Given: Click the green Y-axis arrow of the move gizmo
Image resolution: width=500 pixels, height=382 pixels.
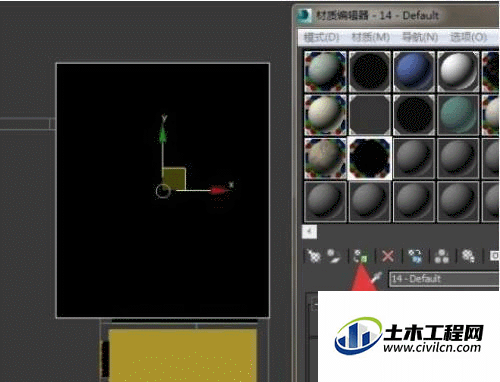Looking at the screenshot, I should click(x=163, y=135).
